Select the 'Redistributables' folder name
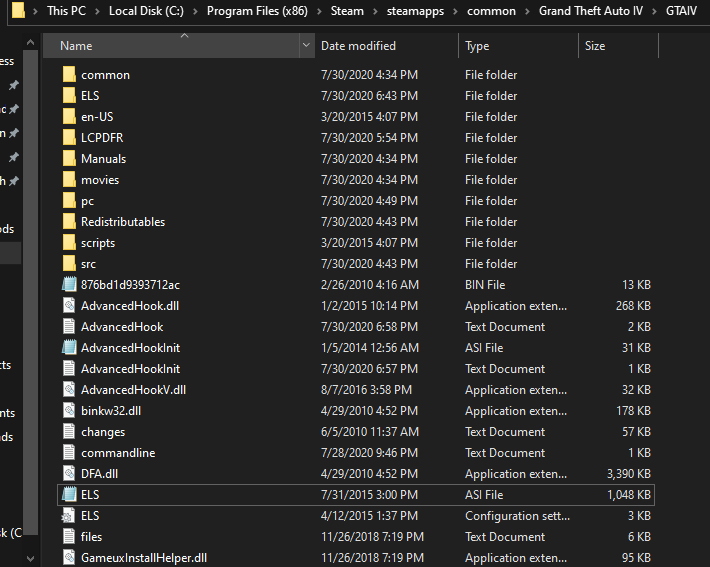 pyautogui.click(x=123, y=221)
